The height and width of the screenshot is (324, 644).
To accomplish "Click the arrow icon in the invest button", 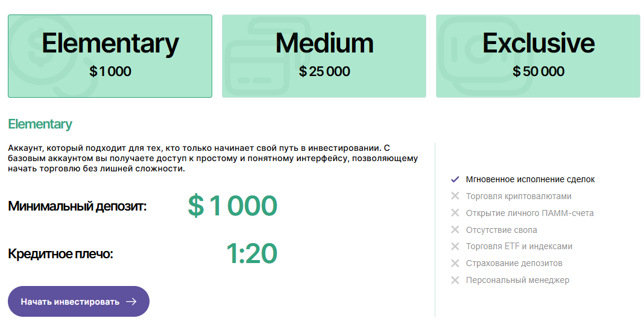I will pyautogui.click(x=131, y=302).
